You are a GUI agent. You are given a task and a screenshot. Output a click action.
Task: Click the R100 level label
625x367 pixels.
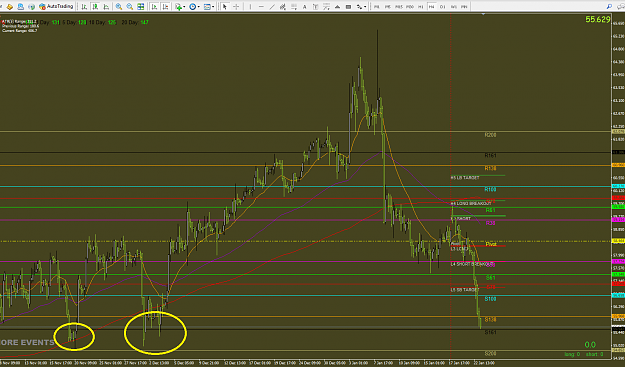pyautogui.click(x=490, y=190)
